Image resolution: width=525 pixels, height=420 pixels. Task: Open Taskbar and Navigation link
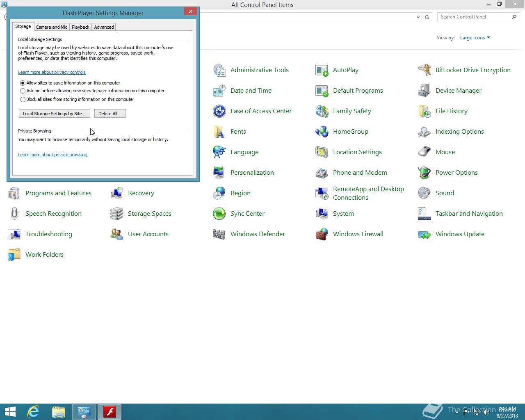469,214
